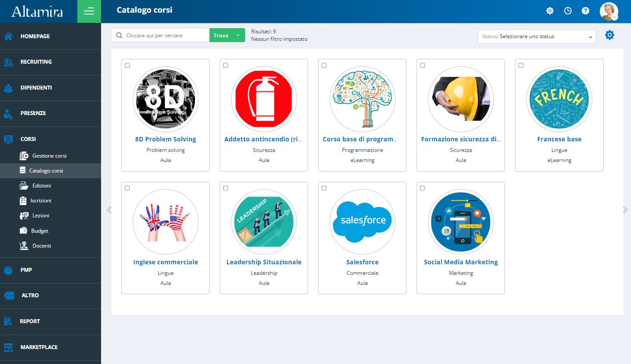Click the Lezioni presenter icon
Viewport: 631px width, 364px height.
click(x=24, y=216)
